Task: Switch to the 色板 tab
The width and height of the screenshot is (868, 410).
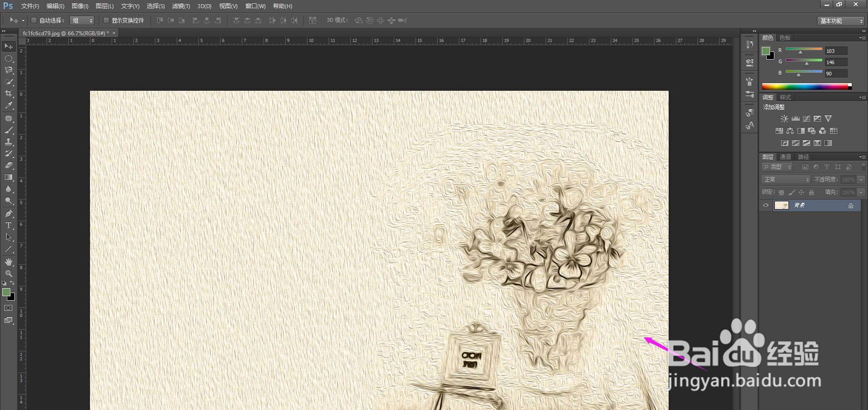Action: pos(785,38)
